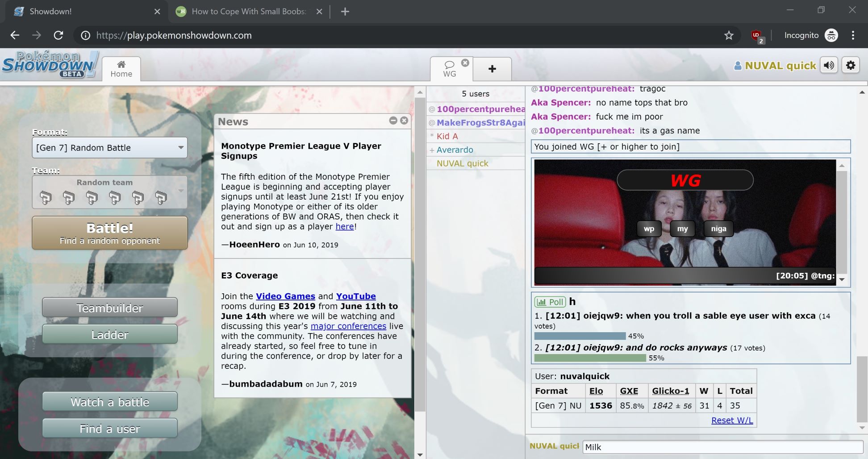Click the Poll label icon
Screen dimensions: 868x459
550,302
